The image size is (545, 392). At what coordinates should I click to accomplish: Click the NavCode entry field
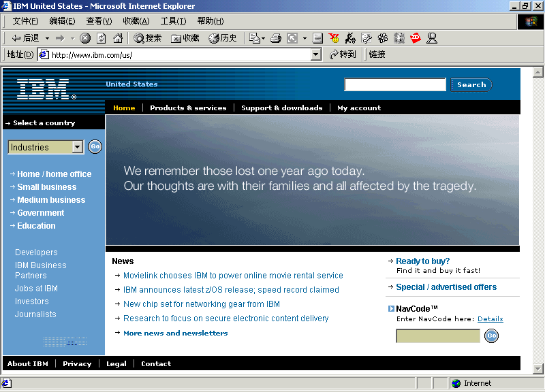[x=438, y=336]
